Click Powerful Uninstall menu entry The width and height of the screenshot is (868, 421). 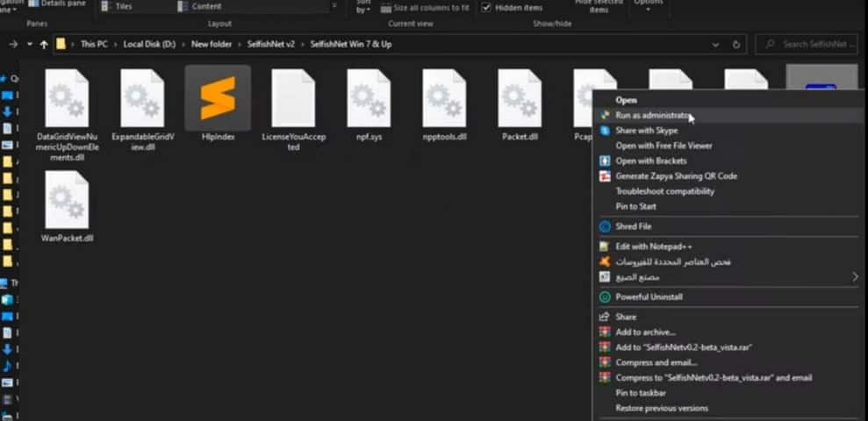(649, 296)
